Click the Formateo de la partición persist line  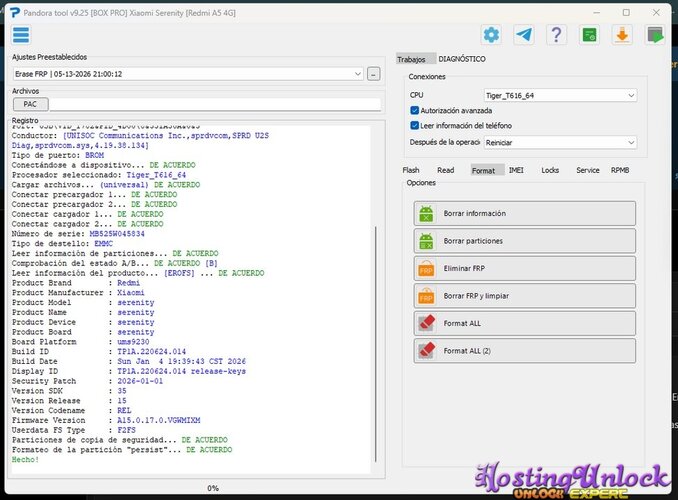click(122, 449)
